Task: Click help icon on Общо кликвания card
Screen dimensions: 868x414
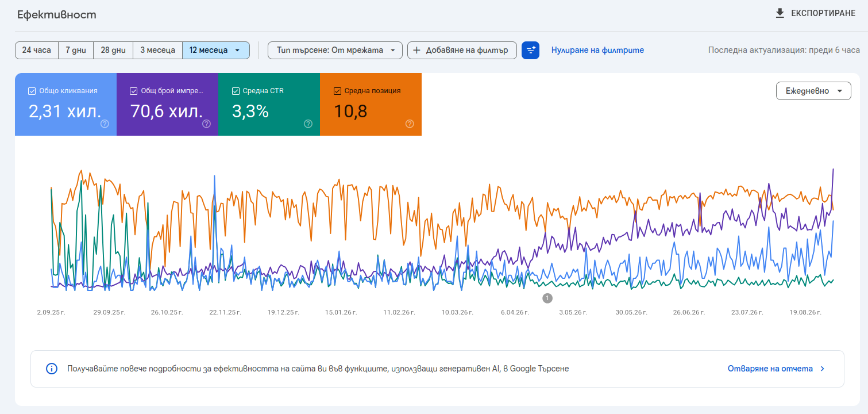Action: 105,124
